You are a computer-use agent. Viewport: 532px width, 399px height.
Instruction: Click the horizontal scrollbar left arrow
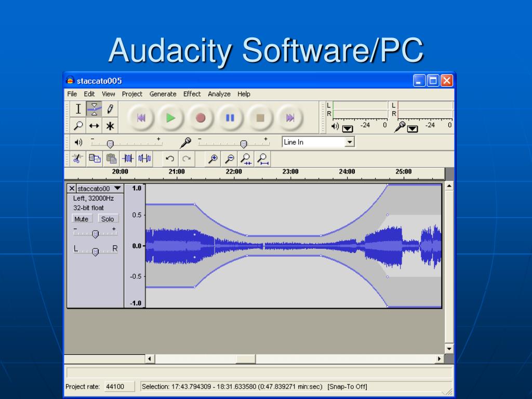pyautogui.click(x=150, y=358)
